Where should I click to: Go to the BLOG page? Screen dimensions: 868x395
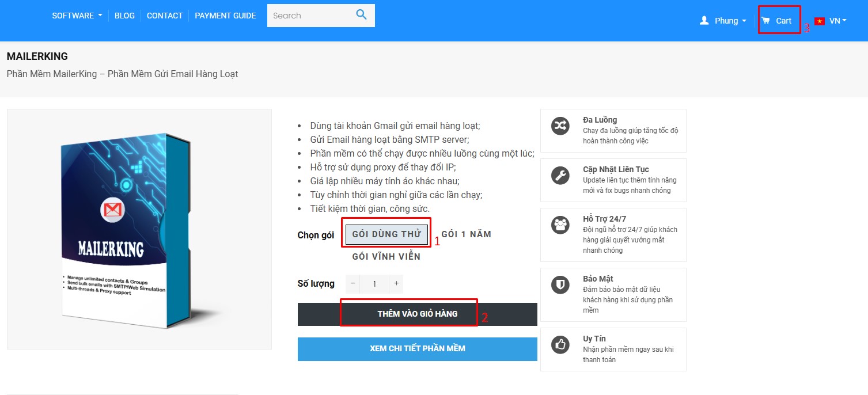[x=124, y=16]
